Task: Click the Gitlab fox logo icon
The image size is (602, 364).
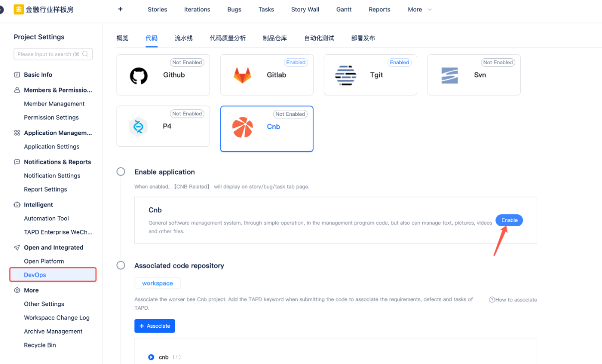Action: pos(242,76)
